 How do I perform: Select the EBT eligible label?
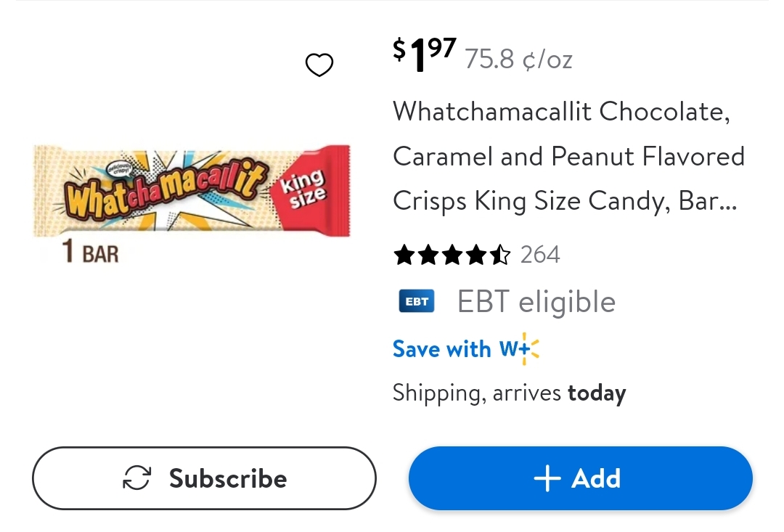(536, 301)
